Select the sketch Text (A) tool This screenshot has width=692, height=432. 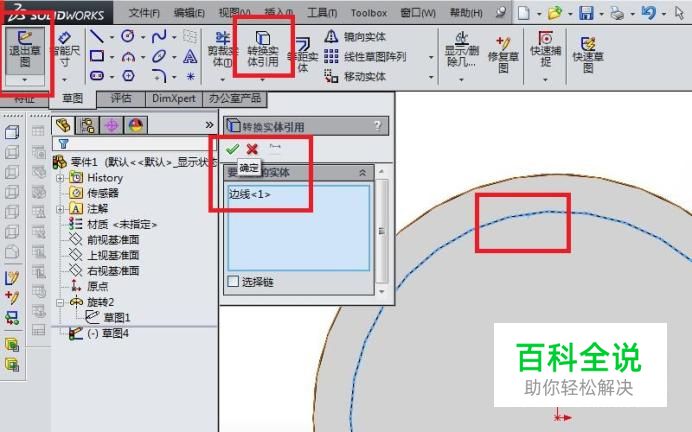(x=190, y=56)
